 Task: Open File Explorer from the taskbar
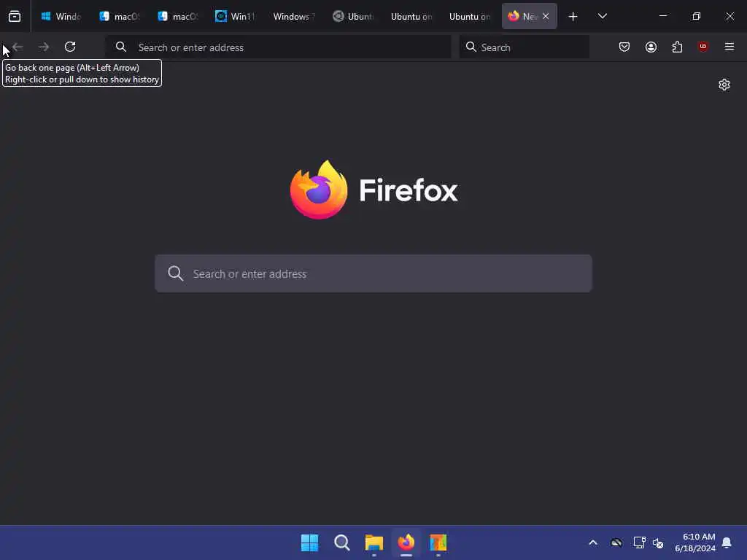click(374, 542)
